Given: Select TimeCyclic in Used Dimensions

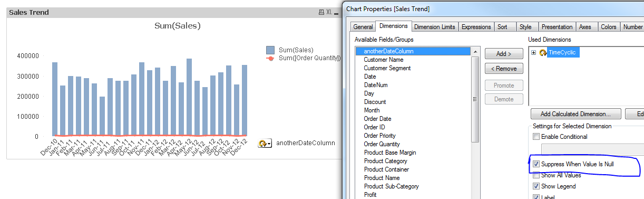Looking at the screenshot, I should coord(563,52).
